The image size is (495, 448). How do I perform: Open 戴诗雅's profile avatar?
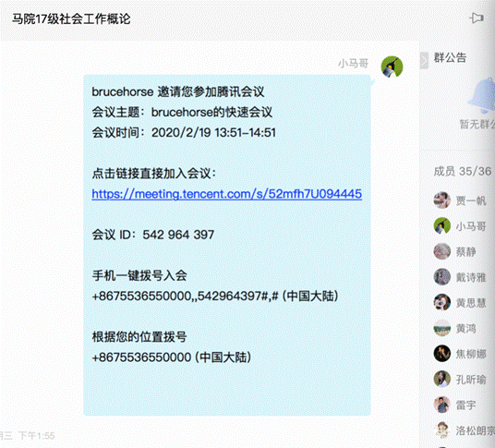441,277
